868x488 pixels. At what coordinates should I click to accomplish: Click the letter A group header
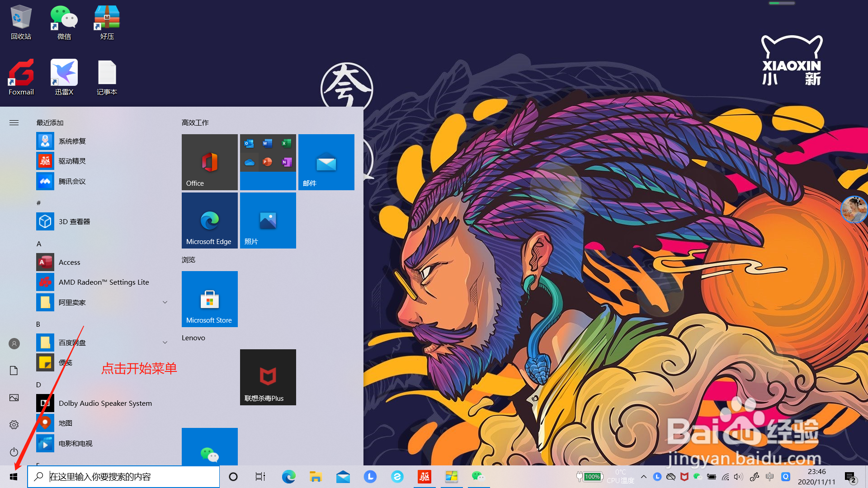(x=39, y=244)
